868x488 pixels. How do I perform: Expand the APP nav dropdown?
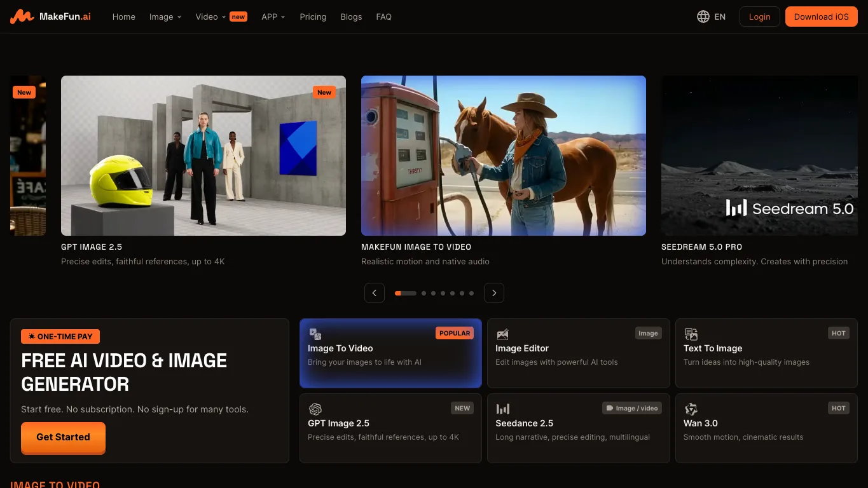click(273, 17)
